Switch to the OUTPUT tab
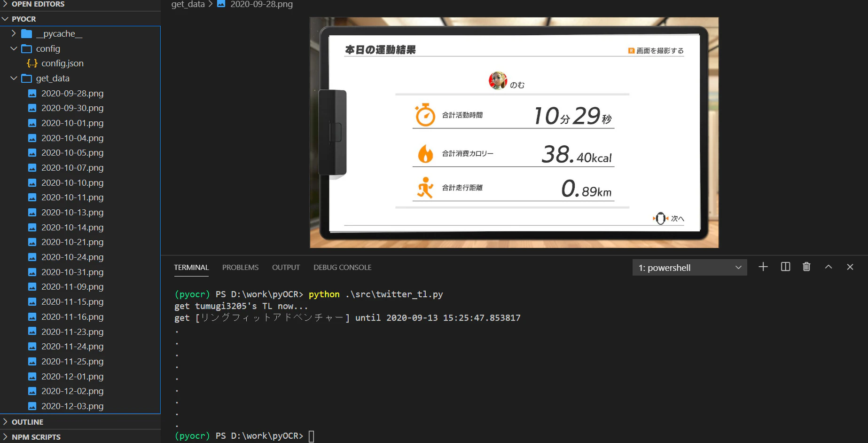The width and height of the screenshot is (868, 443). 286,267
